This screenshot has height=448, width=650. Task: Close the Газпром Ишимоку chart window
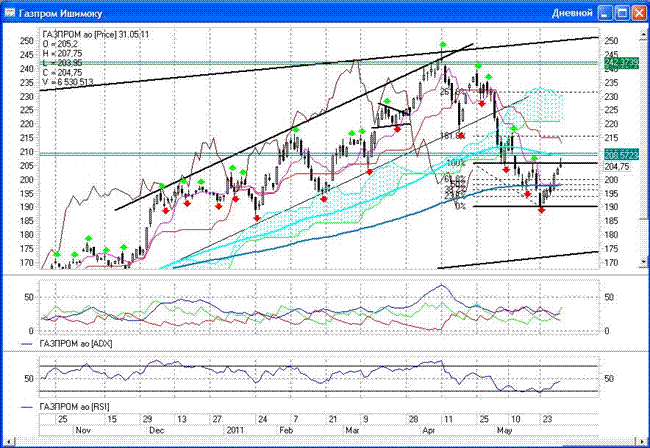click(639, 13)
